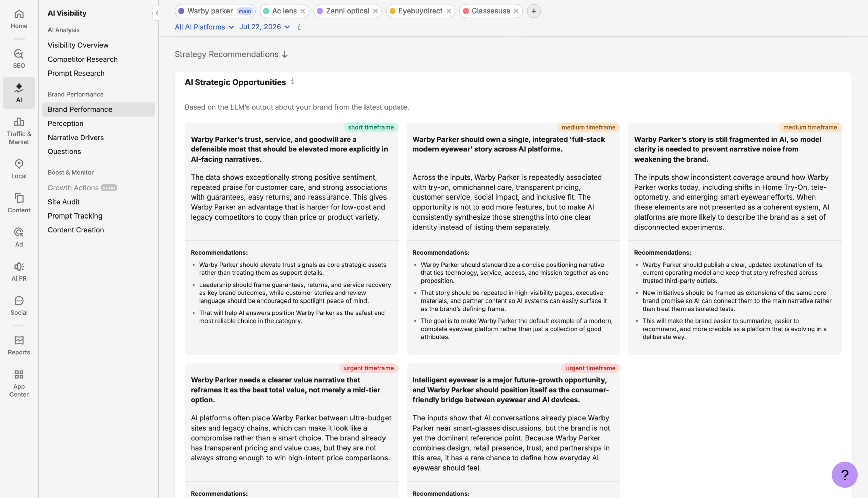Open Prompt Tracking
This screenshot has width=868, height=498.
[x=75, y=216]
